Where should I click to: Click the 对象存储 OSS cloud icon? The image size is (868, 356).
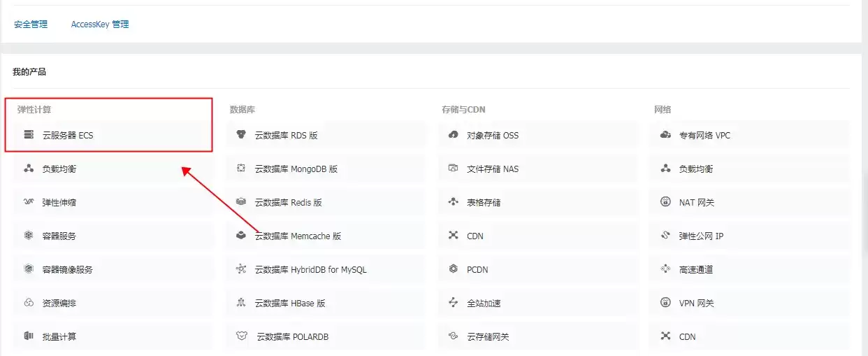[453, 135]
